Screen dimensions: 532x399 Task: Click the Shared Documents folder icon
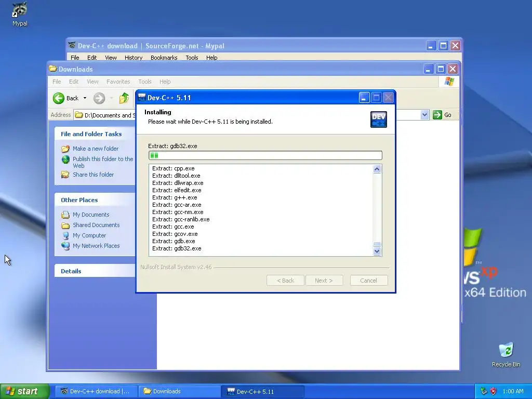coord(65,225)
